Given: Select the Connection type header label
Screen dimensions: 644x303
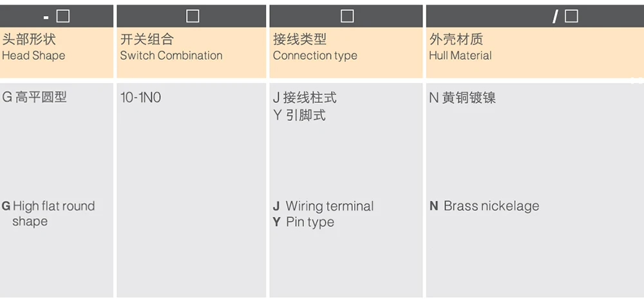Looking at the screenshot, I should click(315, 56).
